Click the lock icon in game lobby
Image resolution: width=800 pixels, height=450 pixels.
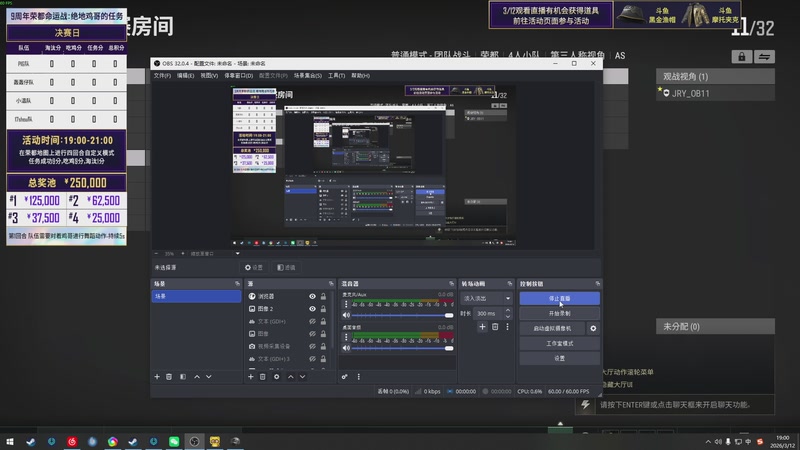741,57
